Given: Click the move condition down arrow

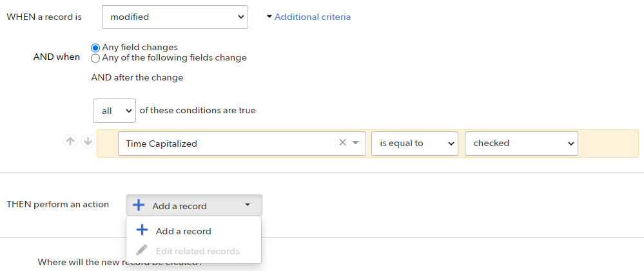Looking at the screenshot, I should point(88,142).
